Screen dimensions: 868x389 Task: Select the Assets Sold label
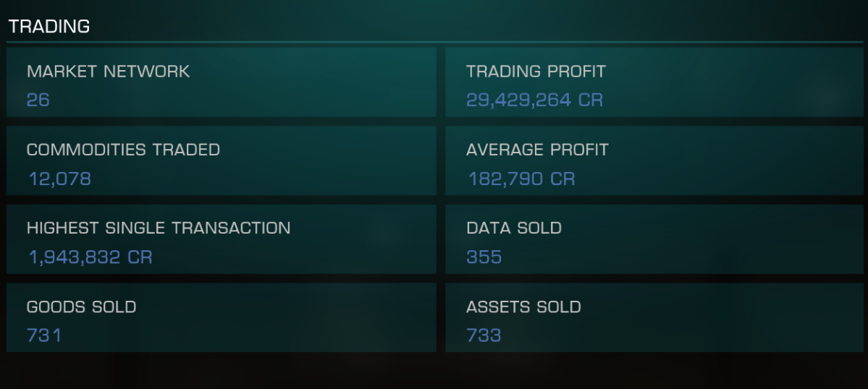click(523, 307)
